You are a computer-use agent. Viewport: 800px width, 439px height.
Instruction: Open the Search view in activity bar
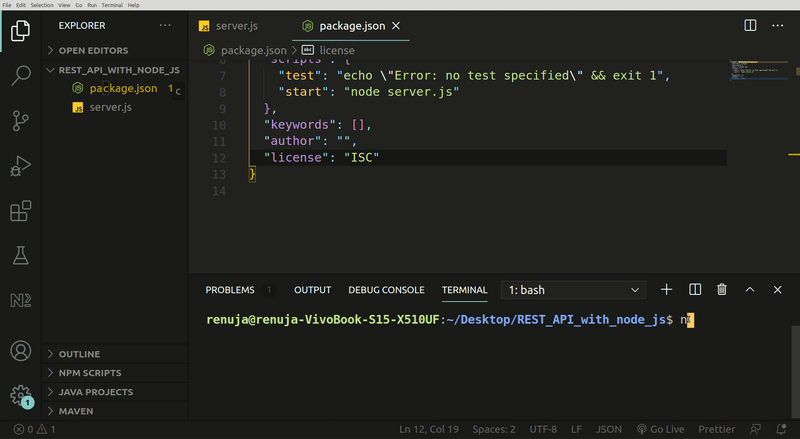point(20,75)
